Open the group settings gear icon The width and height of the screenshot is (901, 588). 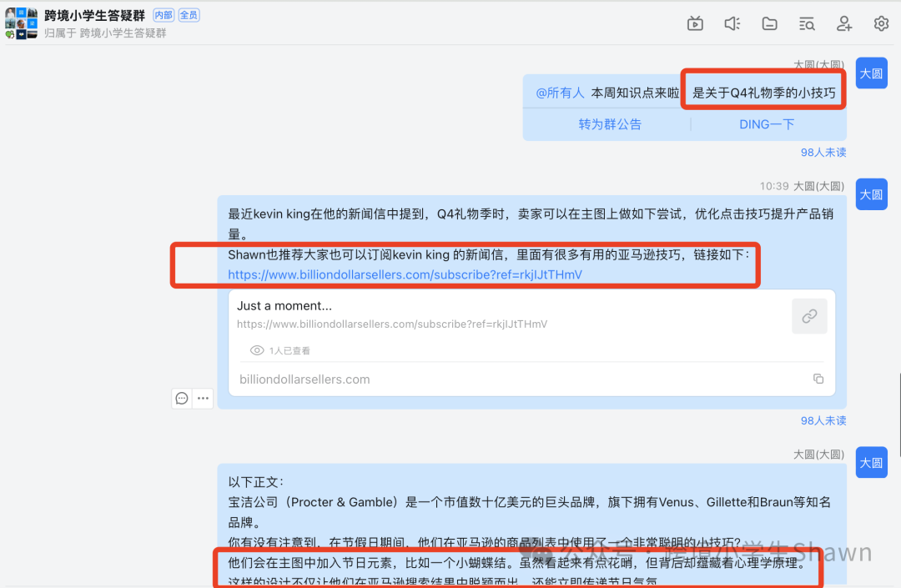(x=881, y=23)
